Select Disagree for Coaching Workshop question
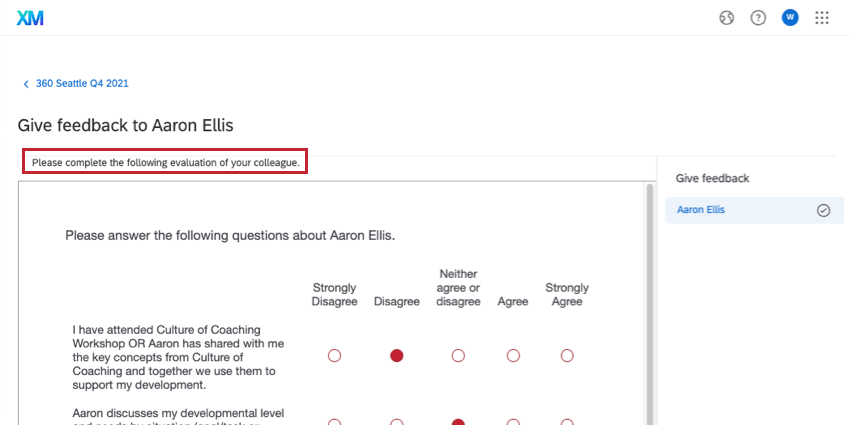850x425 pixels. 397,355
